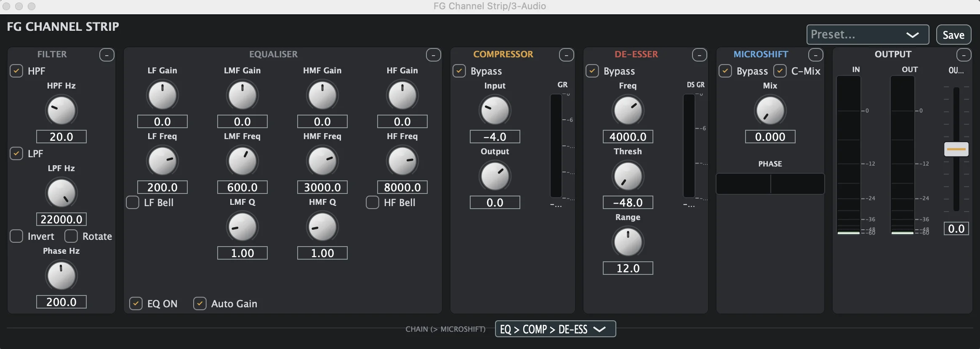Collapse the Filter section

(107, 55)
